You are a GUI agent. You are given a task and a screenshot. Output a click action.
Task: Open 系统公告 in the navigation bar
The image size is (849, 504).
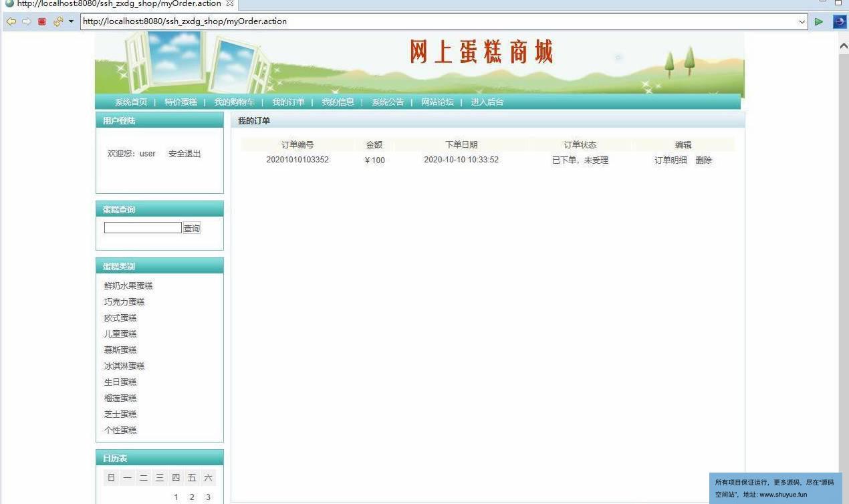388,102
